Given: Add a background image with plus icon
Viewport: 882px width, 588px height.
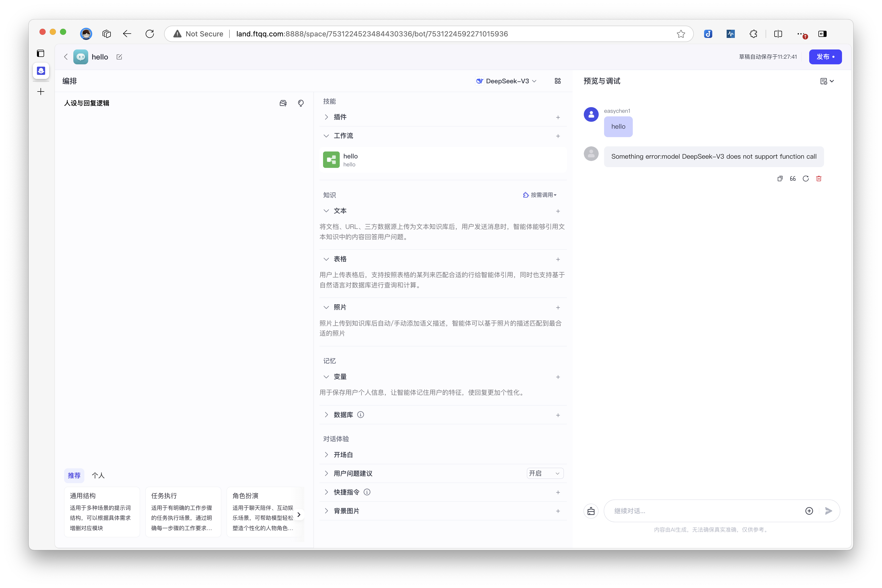Looking at the screenshot, I should (x=558, y=511).
